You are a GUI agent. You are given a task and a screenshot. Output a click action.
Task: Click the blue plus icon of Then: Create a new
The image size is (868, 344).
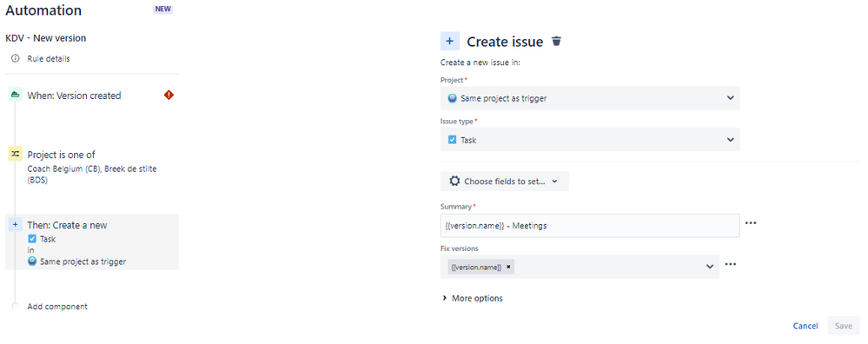(x=15, y=224)
